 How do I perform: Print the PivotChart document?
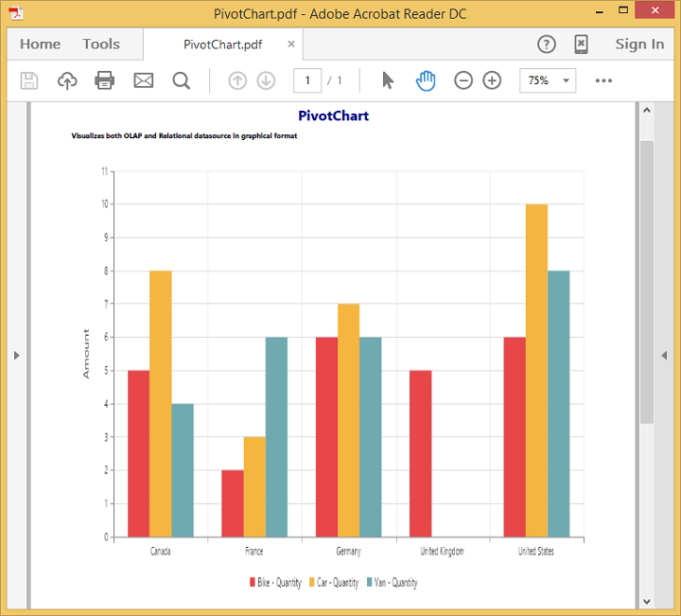105,81
